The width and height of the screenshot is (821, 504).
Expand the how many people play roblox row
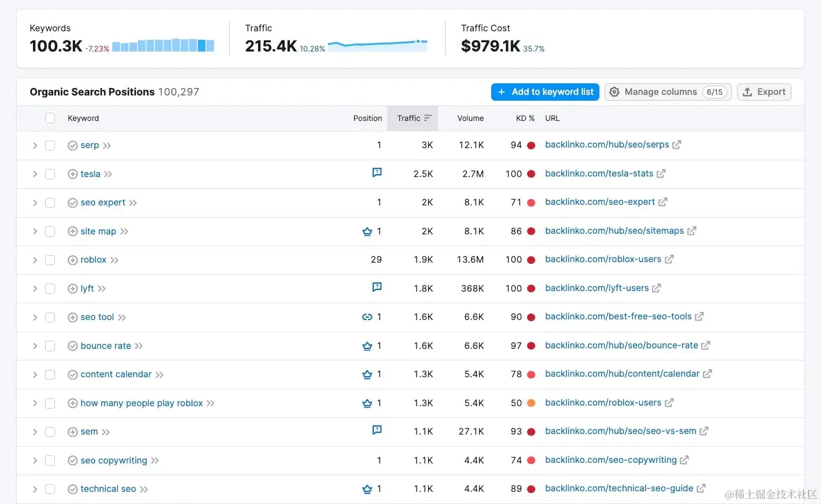pyautogui.click(x=35, y=403)
